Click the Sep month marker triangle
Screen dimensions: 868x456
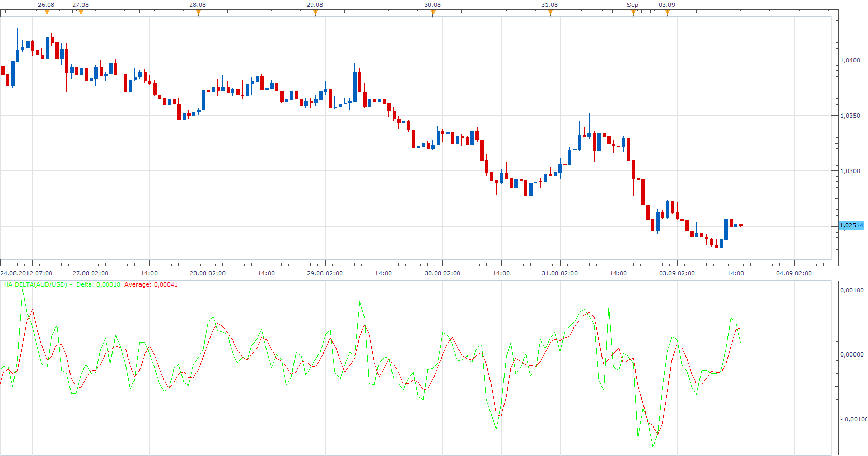(633, 13)
